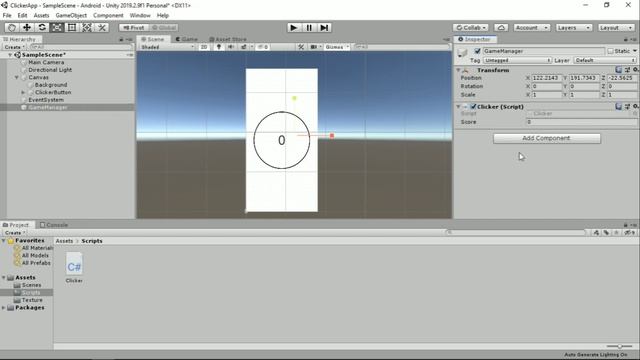Open the GameManager object icon picker
The width and height of the screenshot is (640, 360).
point(462,53)
